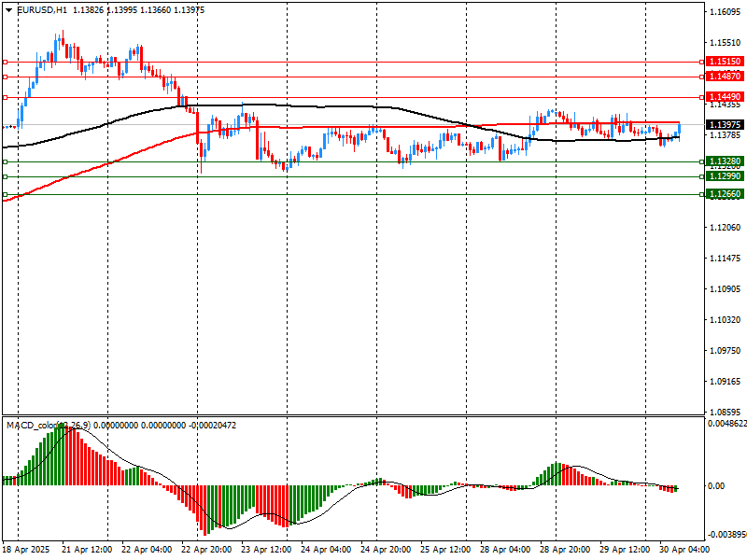Select the red 1.15150 price label

[725, 62]
